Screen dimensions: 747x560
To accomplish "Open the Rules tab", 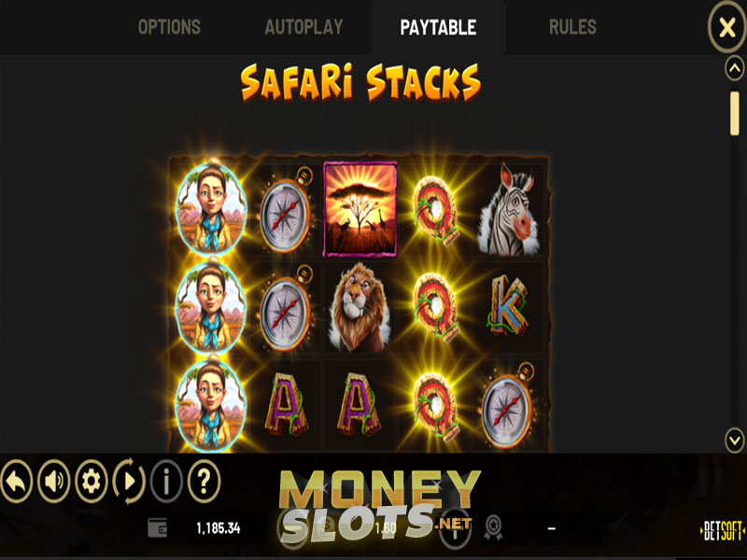I will point(572,27).
